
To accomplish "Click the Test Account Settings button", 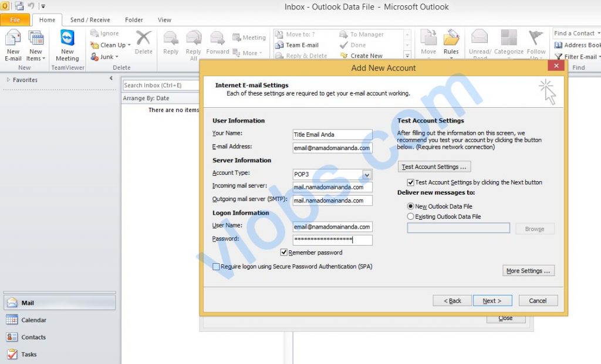I will point(434,166).
